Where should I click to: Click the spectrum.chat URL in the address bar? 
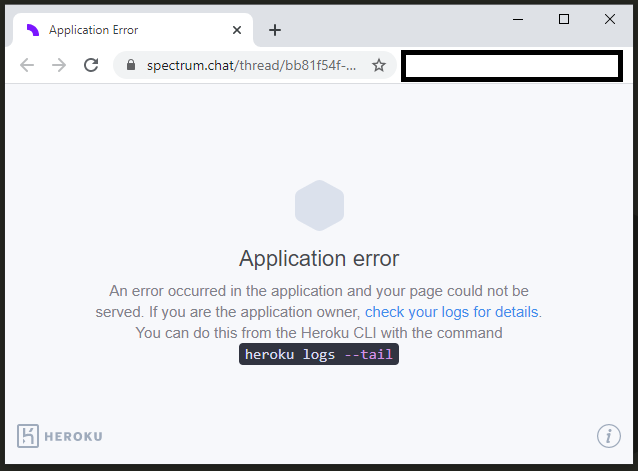[x=251, y=65]
